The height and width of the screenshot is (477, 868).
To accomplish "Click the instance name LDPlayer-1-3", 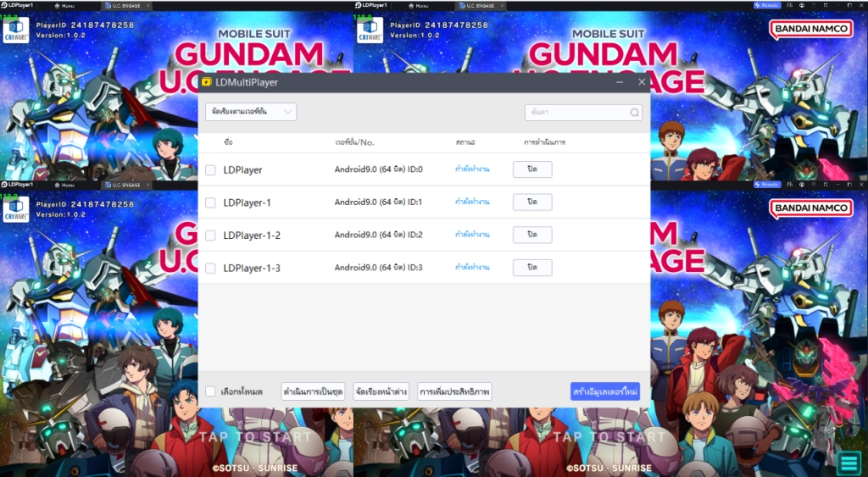I will coord(252,268).
